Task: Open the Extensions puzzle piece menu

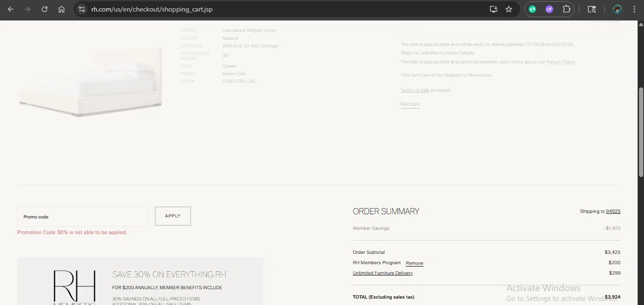Action: (x=566, y=9)
